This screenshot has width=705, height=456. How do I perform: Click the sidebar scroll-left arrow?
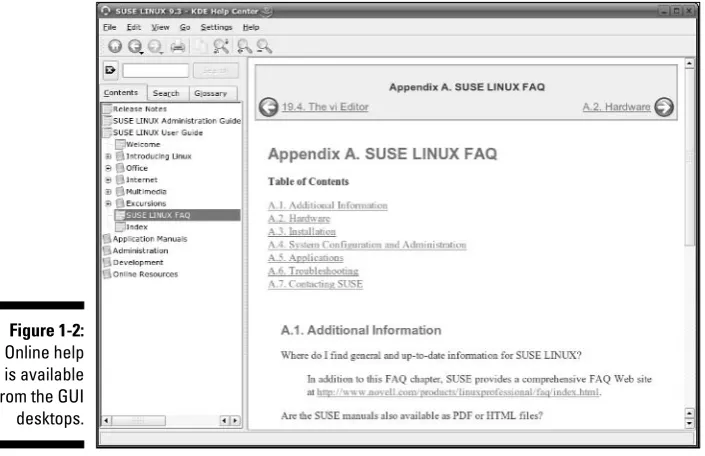tap(107, 420)
